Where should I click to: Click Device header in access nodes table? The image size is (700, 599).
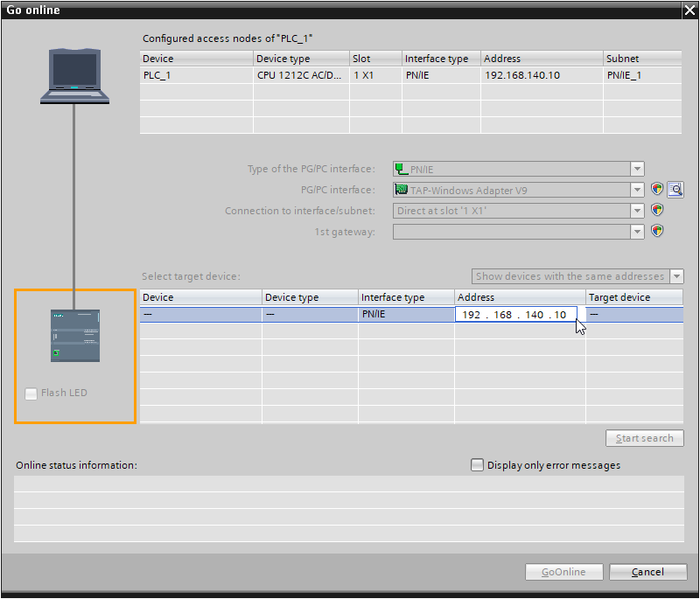(x=196, y=59)
